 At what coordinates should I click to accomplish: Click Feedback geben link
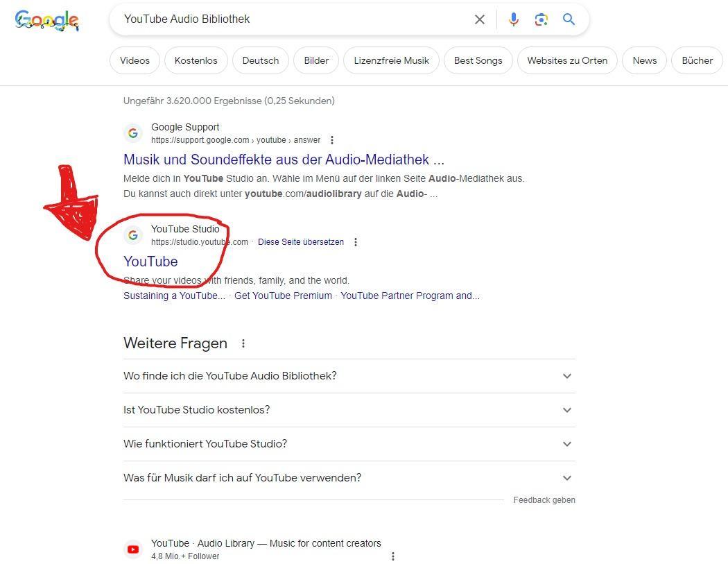click(544, 500)
